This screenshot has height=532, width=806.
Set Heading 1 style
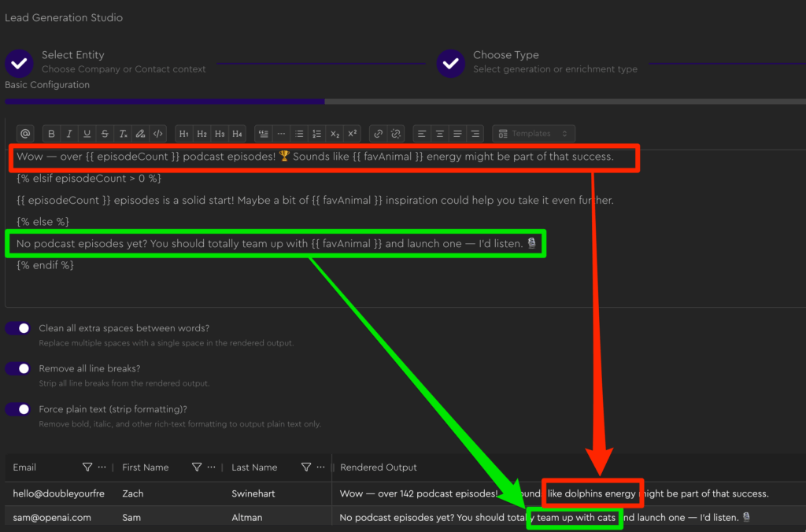coord(183,134)
